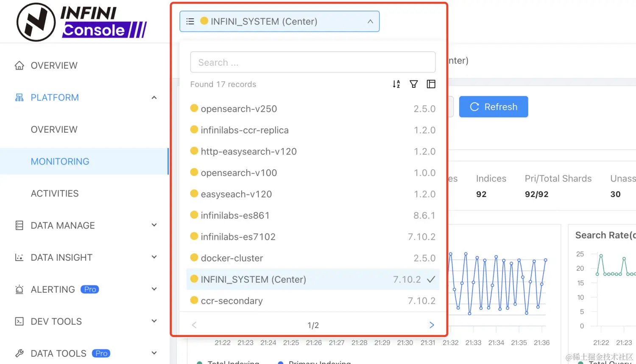The image size is (636, 364).
Task: Select the infinilabs-es7102 cluster
Action: coord(313,237)
